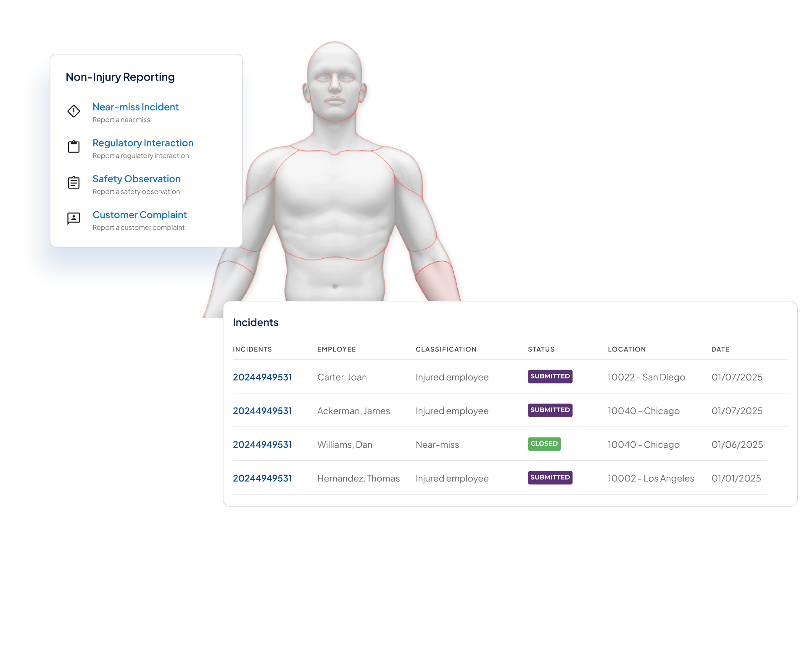The height and width of the screenshot is (672, 807).
Task: Click the Customer Complaint chat icon
Action: point(74,218)
